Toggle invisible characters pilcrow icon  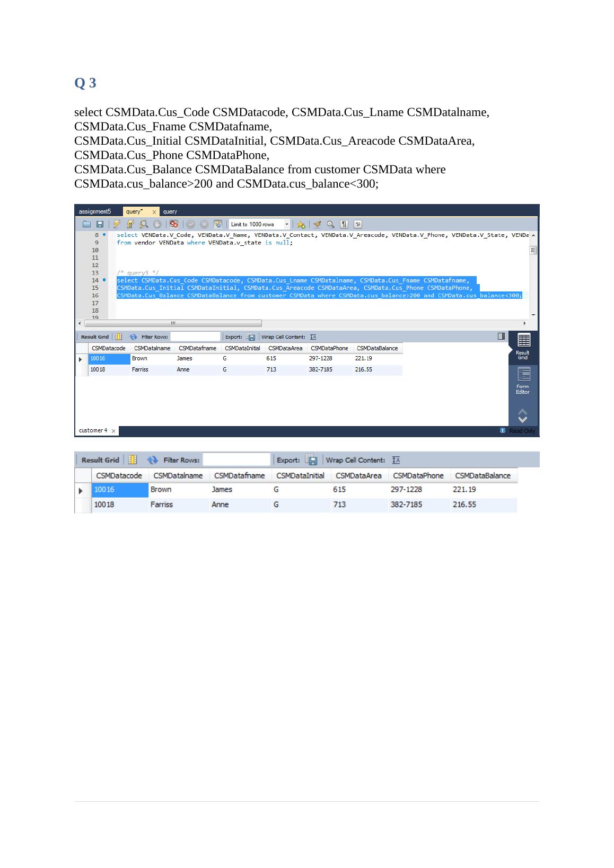click(x=344, y=224)
